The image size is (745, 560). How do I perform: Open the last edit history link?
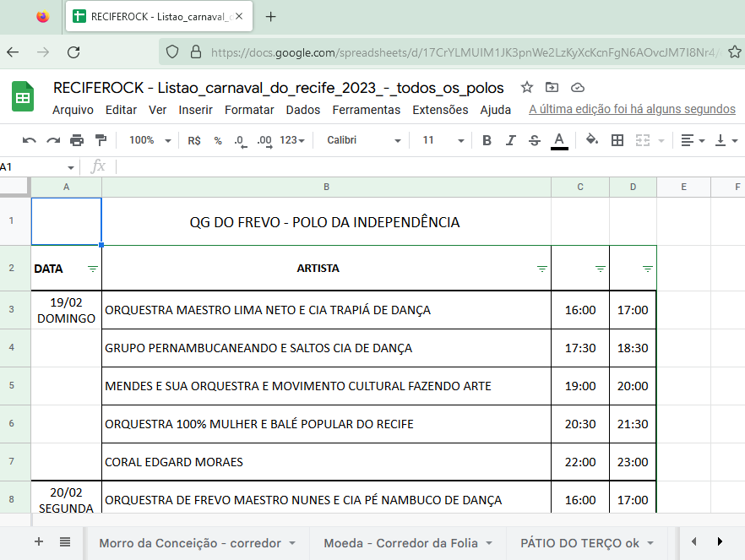632,109
